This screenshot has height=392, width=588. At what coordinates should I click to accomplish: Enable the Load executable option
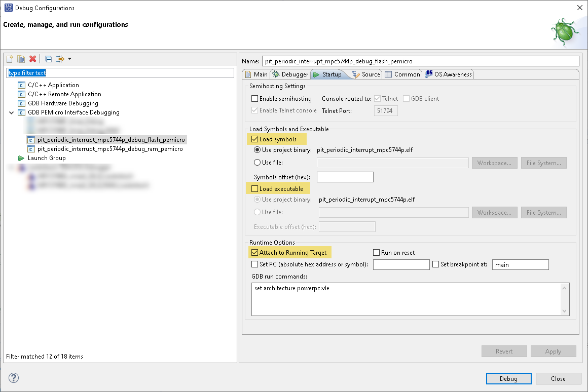pos(255,188)
